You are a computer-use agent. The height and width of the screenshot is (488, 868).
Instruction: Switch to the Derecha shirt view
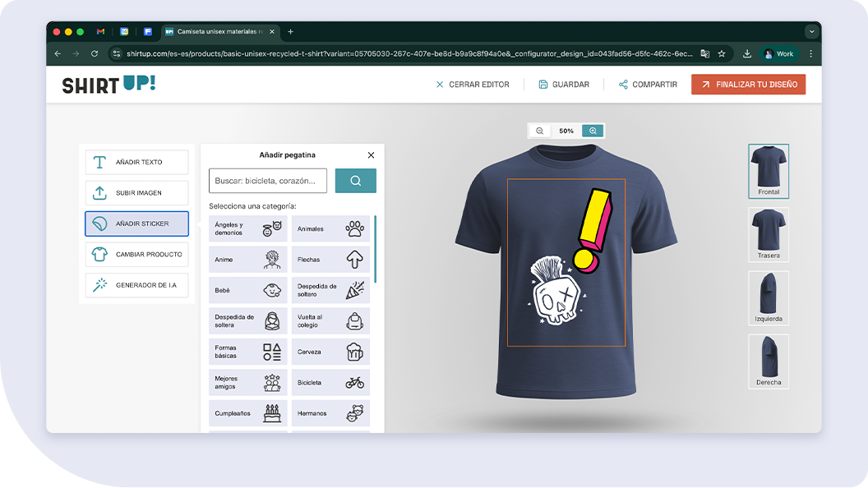click(x=769, y=361)
